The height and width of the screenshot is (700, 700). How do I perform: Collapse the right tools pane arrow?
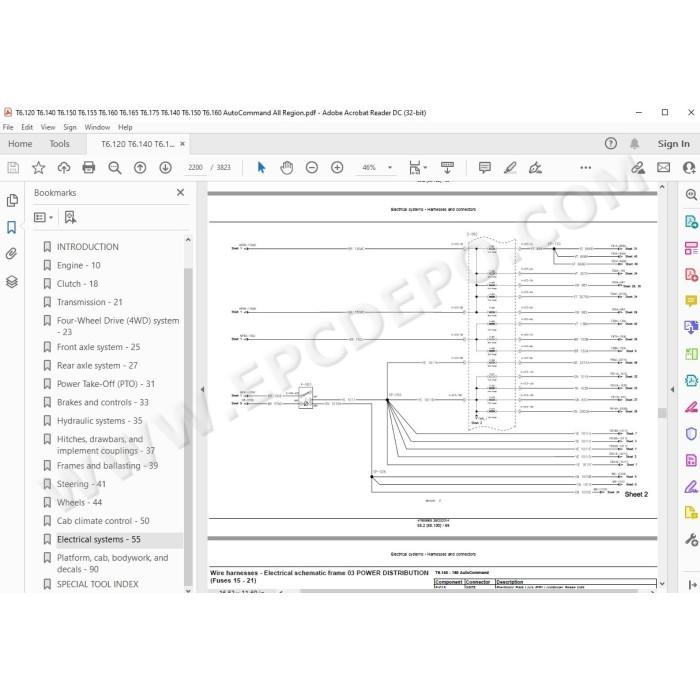(x=672, y=389)
